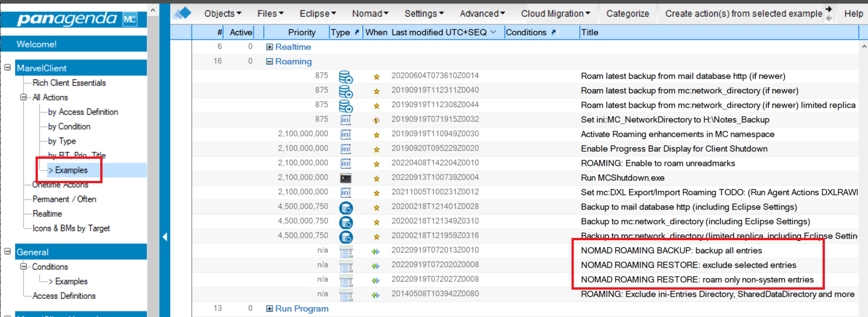Collapse the All Actions tree node
Viewport: 868px width, 317px height.
point(24,97)
